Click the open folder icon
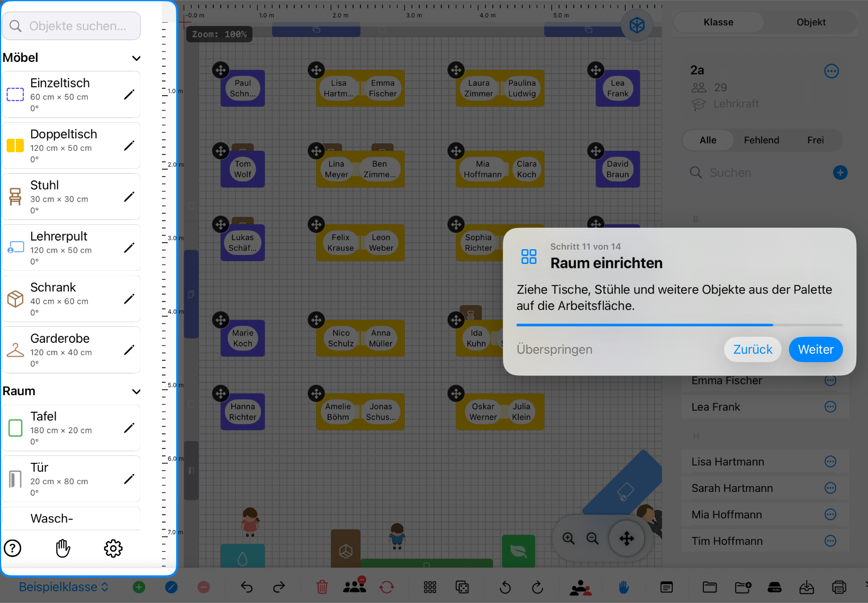Image resolution: width=868 pixels, height=603 pixels. 710,587
